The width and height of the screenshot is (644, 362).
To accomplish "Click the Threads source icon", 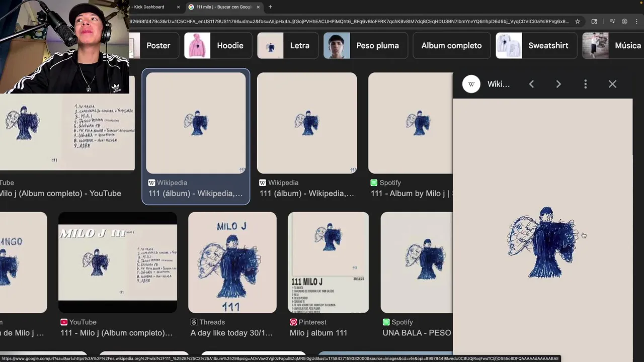I will [x=194, y=322].
